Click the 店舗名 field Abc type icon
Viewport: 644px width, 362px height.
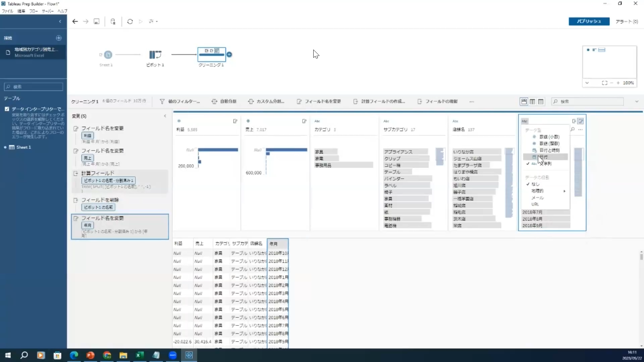455,121
